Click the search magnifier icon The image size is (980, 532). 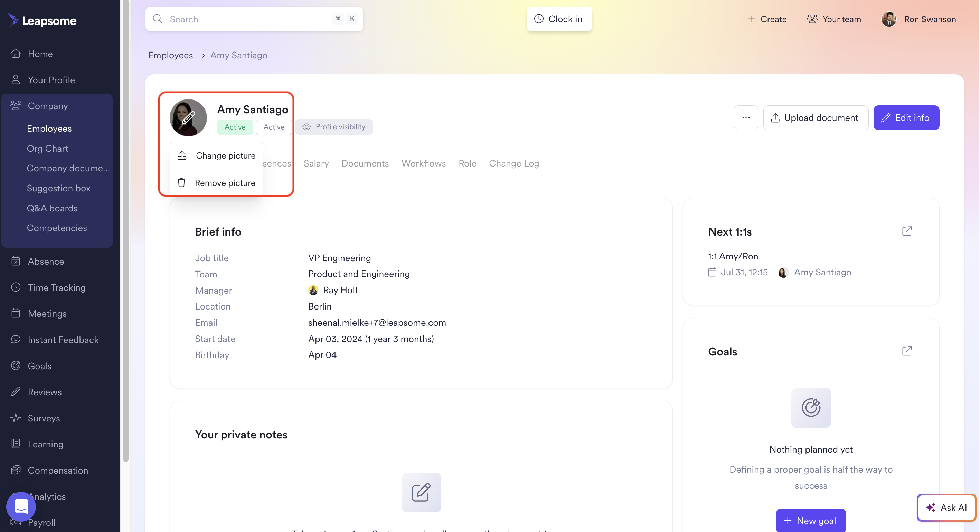tap(158, 19)
